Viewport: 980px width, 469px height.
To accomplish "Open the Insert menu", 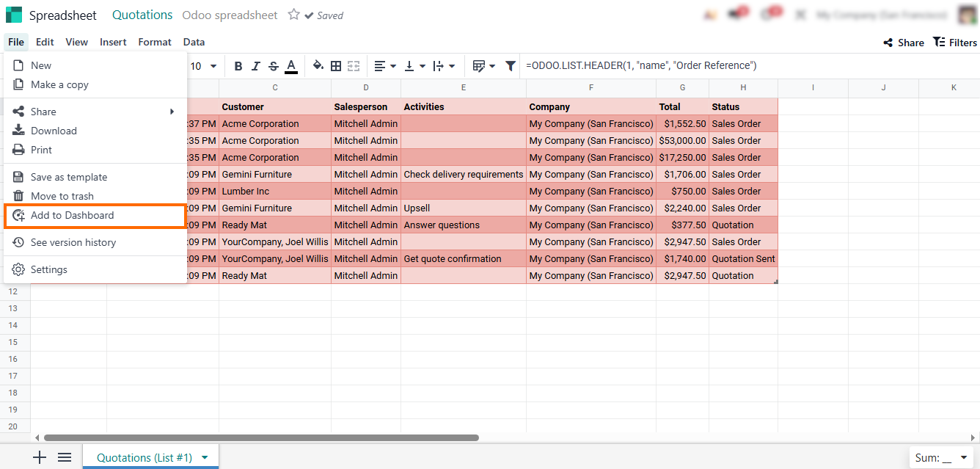I will [x=113, y=42].
